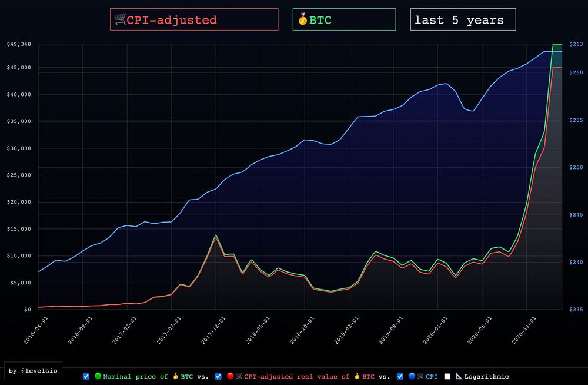Click the $20,000 left axis label
Screen dimensions: 588x385
pyautogui.click(x=19, y=202)
